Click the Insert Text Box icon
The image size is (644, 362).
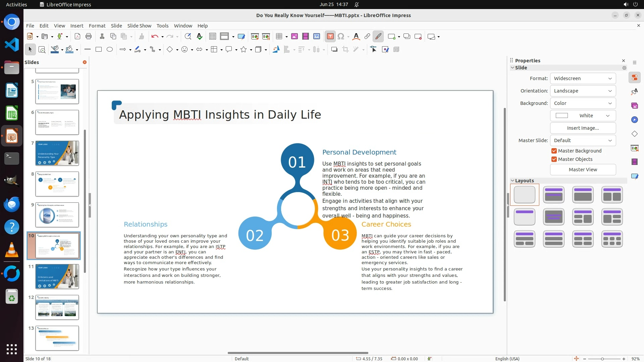pos(330,37)
